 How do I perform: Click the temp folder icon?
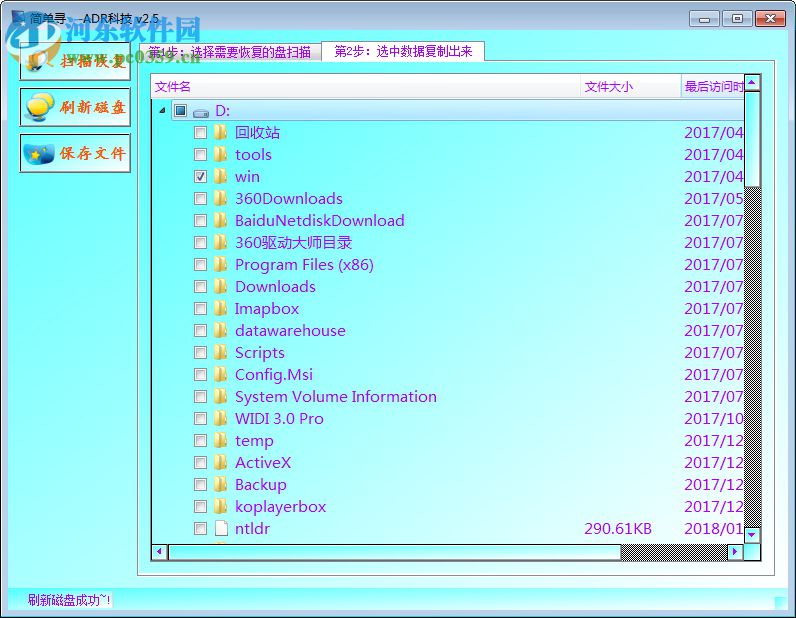(x=220, y=441)
